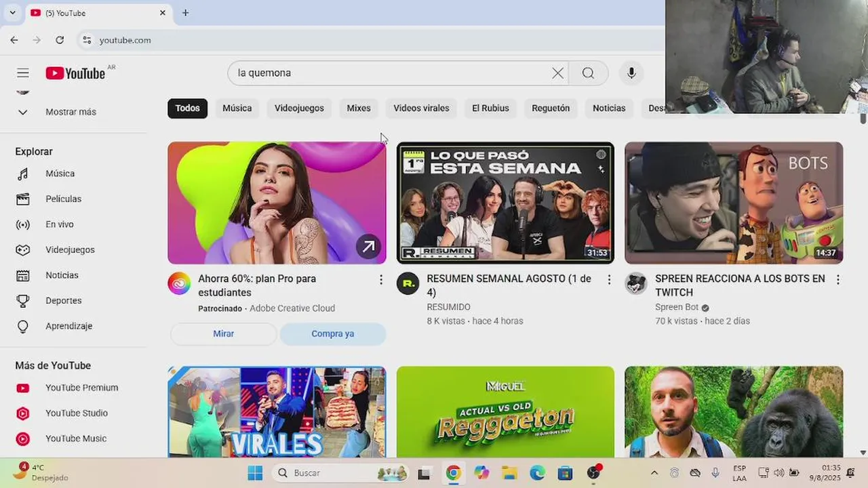Open the Lo que pasó esta semana thumbnail
Screen dimensions: 868x488
point(505,203)
